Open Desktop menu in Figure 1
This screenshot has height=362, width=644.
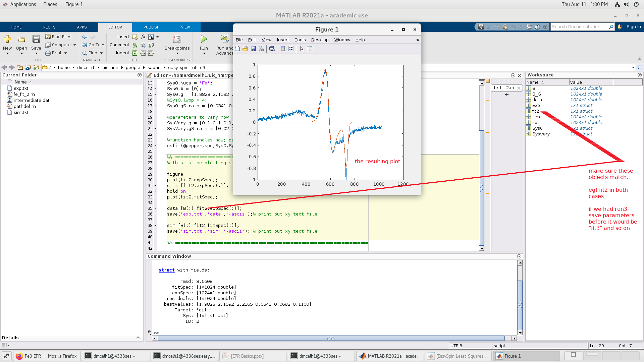[320, 40]
